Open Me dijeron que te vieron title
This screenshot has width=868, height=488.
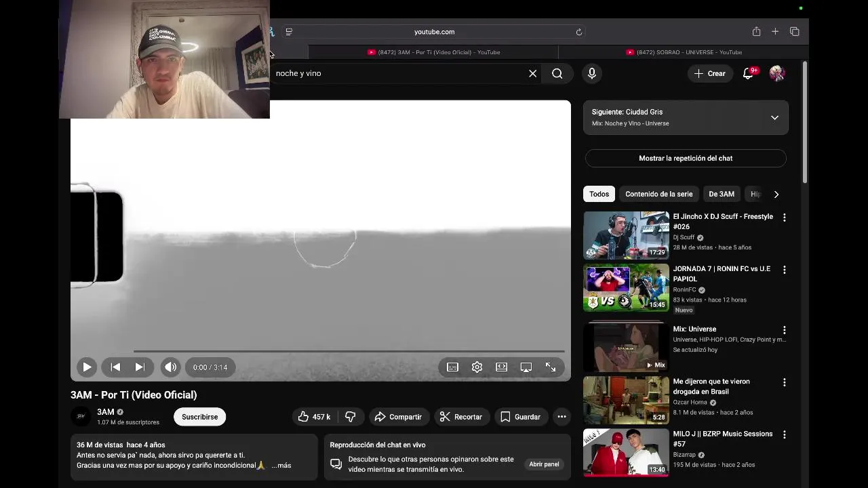[711, 386]
